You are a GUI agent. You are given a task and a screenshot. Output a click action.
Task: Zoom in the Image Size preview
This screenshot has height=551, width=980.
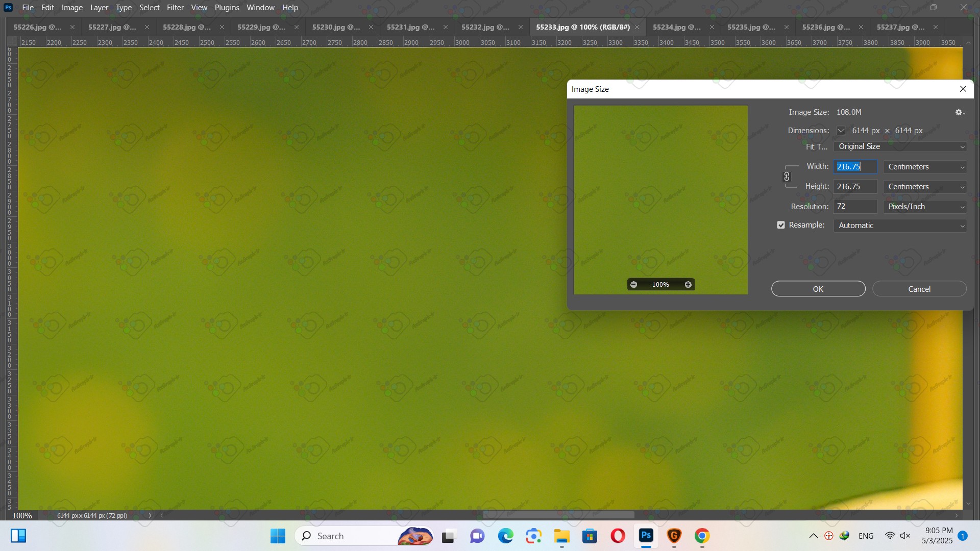tap(688, 285)
